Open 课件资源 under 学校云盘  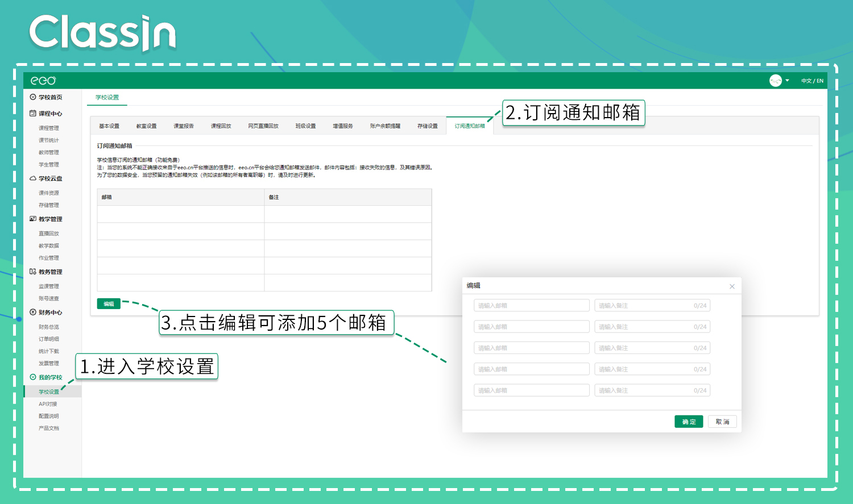pos(49,193)
